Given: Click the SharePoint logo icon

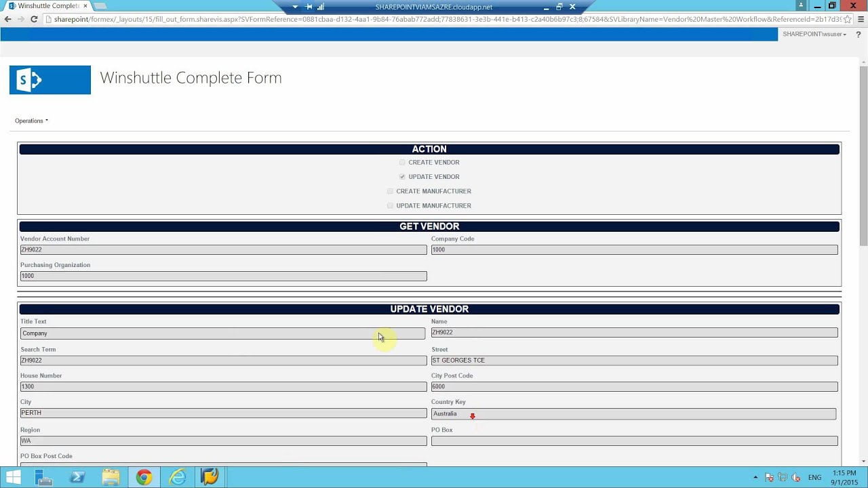Looking at the screenshot, I should [50, 80].
